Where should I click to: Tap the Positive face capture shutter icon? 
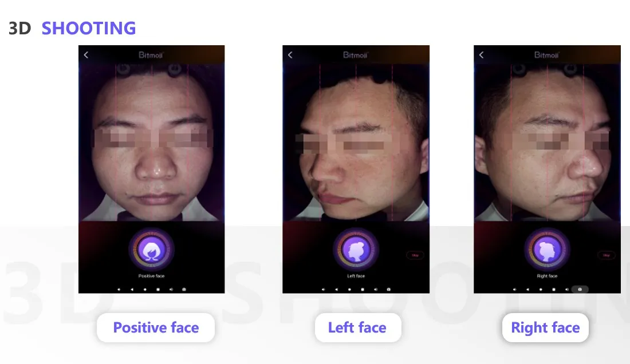tap(151, 250)
